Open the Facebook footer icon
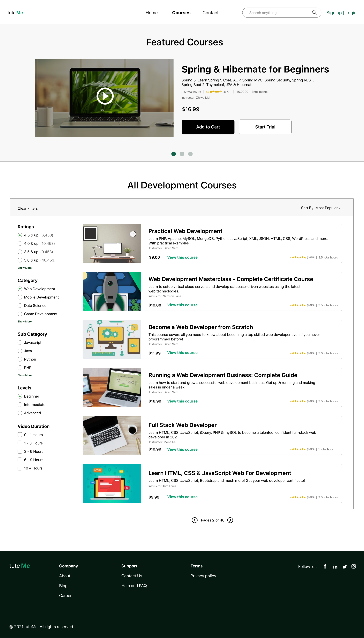This screenshot has width=364, height=638. tap(325, 566)
